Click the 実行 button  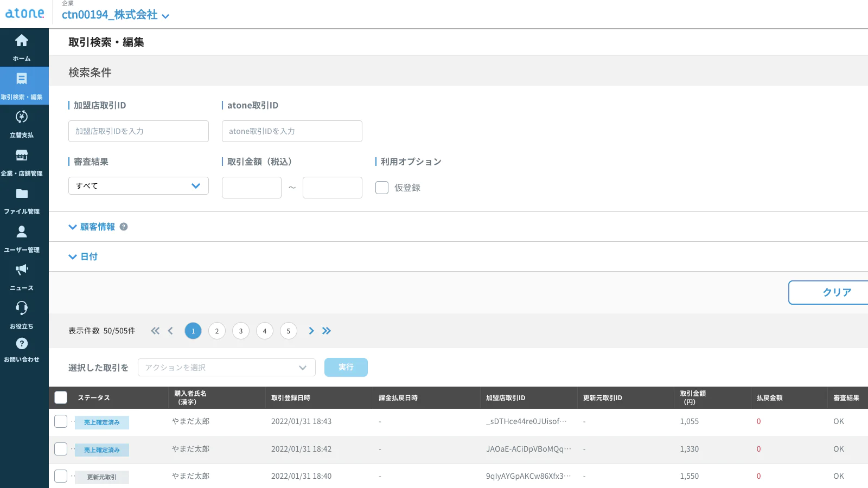(346, 367)
